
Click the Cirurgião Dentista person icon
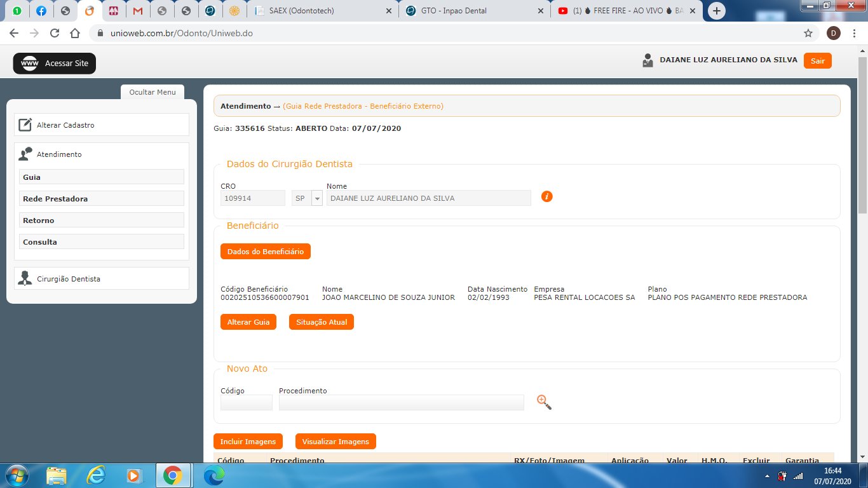click(x=25, y=278)
